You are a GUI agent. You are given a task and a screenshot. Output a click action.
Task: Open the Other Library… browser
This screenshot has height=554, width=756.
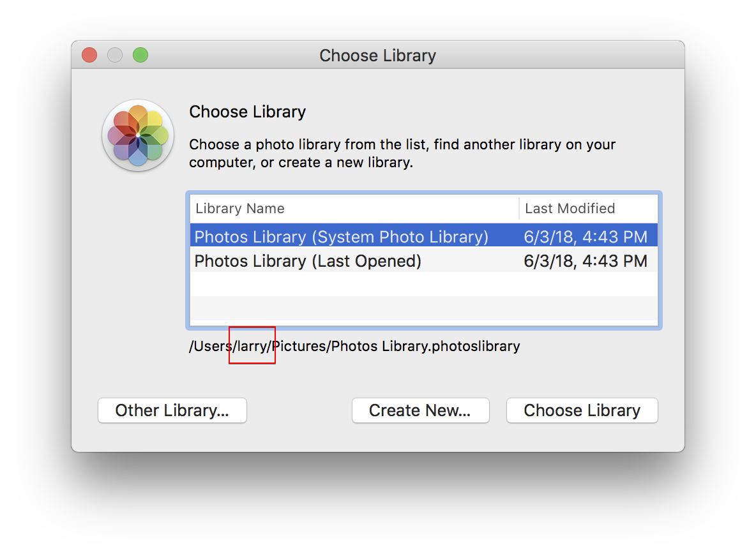[172, 410]
